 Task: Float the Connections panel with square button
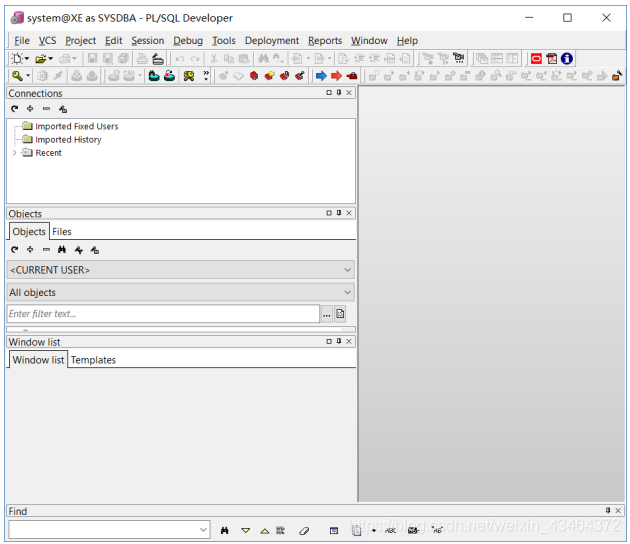click(x=329, y=93)
